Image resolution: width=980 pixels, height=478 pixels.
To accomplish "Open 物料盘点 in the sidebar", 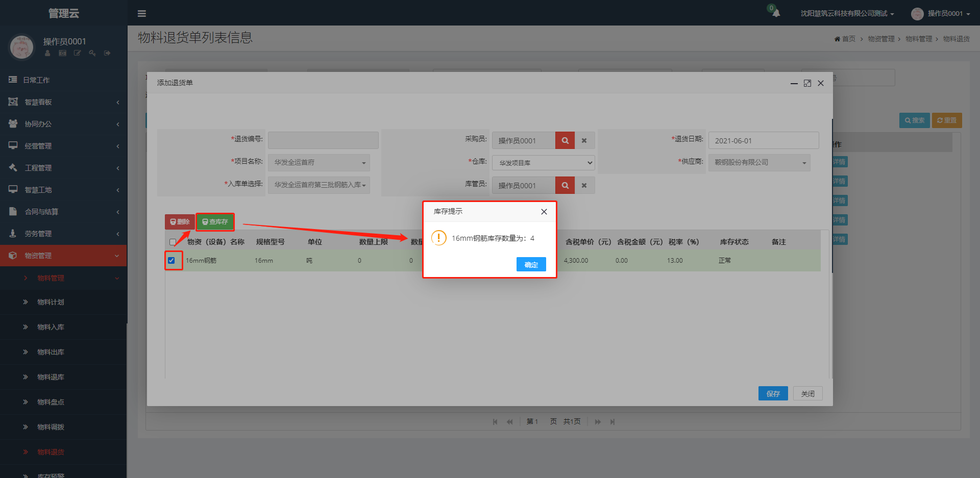I will [x=63, y=402].
